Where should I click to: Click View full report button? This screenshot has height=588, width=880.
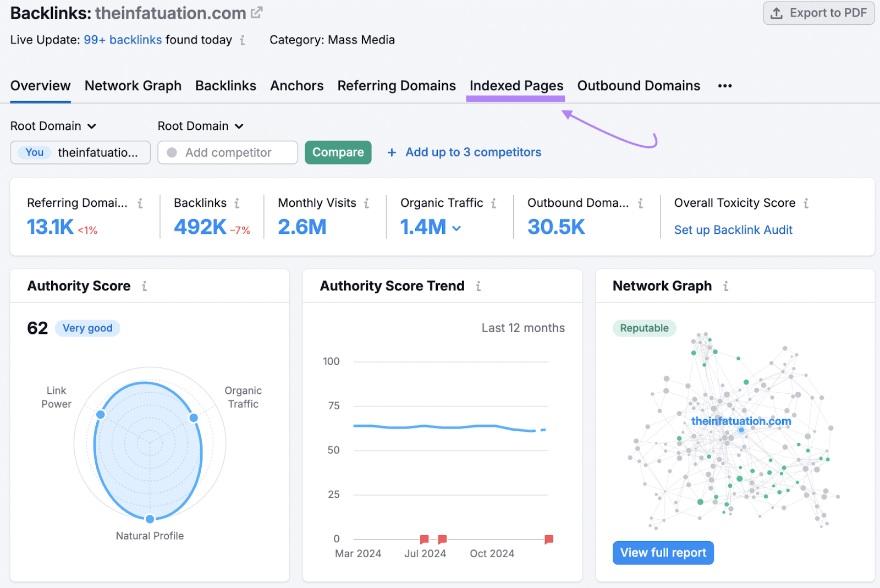(663, 553)
